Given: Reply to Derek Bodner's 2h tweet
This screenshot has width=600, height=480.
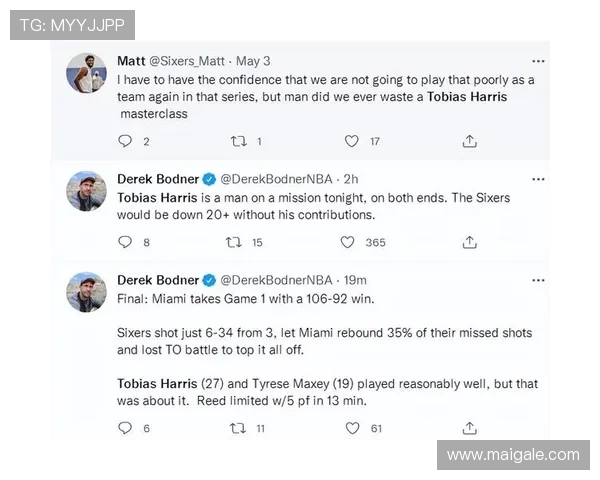Looking at the screenshot, I should pos(125,241).
